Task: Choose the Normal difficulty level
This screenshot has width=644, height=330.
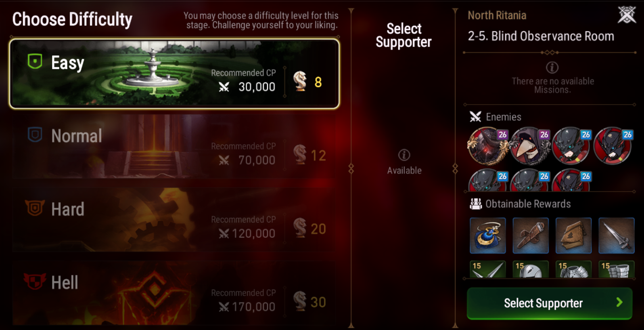Action: 174,146
